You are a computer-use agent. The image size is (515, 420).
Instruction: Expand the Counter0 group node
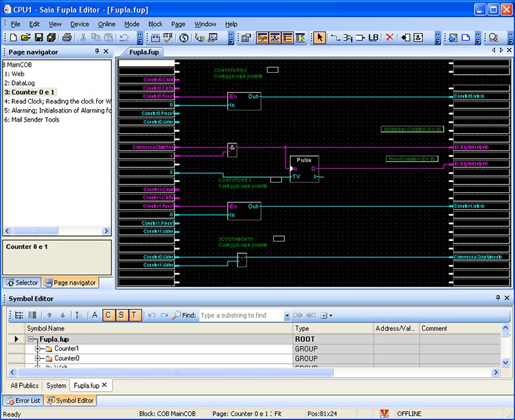38,358
